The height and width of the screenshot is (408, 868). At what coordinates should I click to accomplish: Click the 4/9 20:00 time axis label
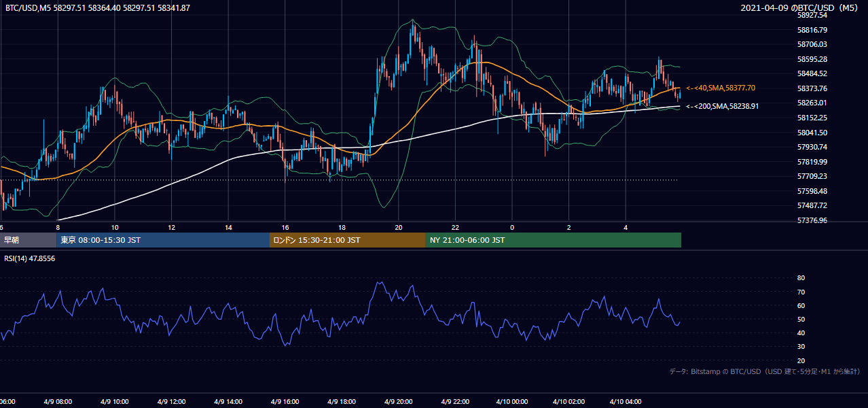(399, 402)
